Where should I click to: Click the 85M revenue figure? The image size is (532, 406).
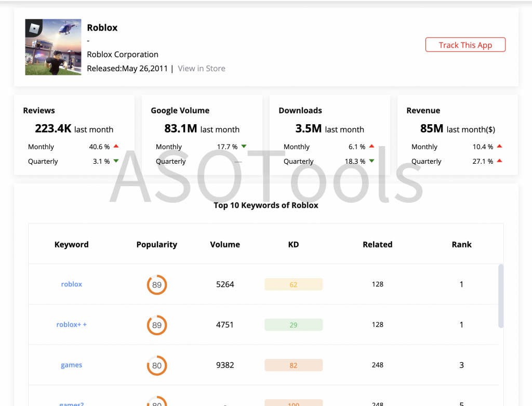click(432, 128)
